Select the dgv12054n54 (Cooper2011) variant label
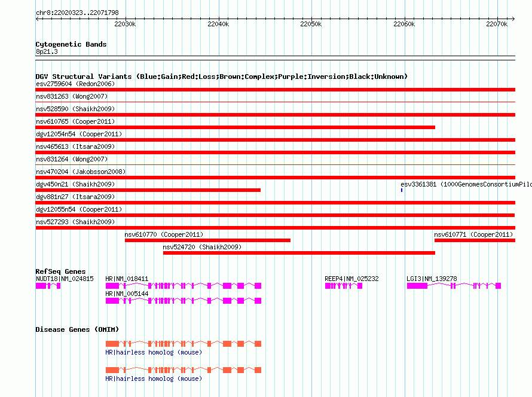 pyautogui.click(x=79, y=134)
